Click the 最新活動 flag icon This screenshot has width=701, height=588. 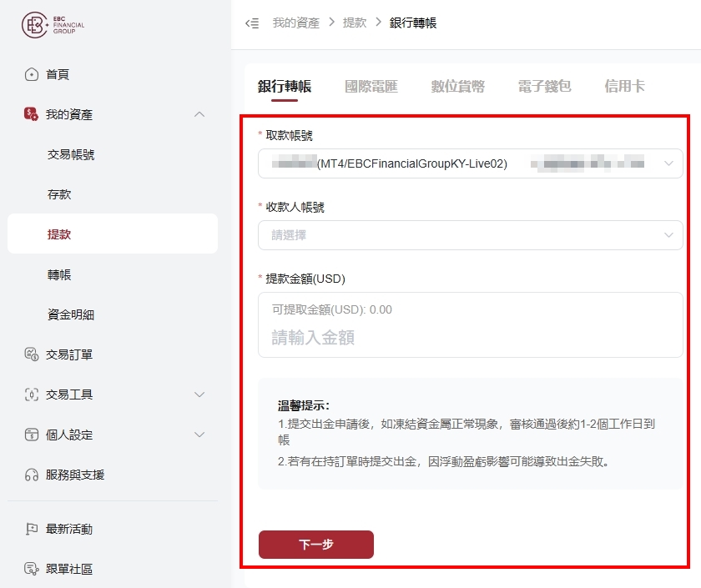click(32, 529)
